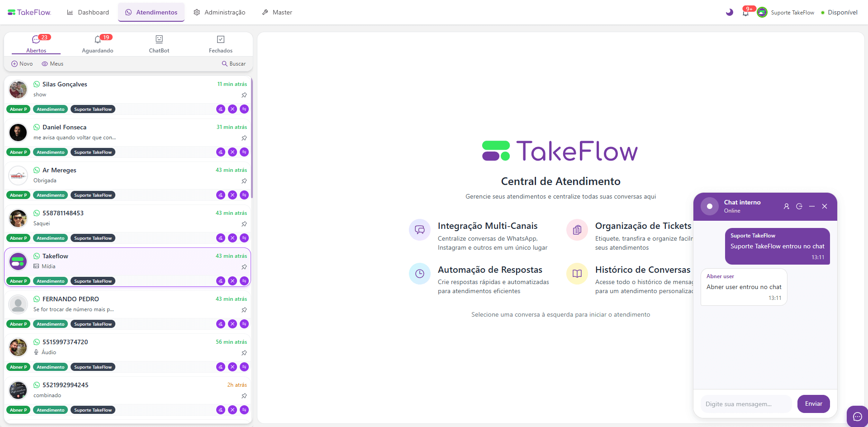868x427 pixels.
Task: Open the edit icon on Silas Gonçalves conversation
Action: 220,109
